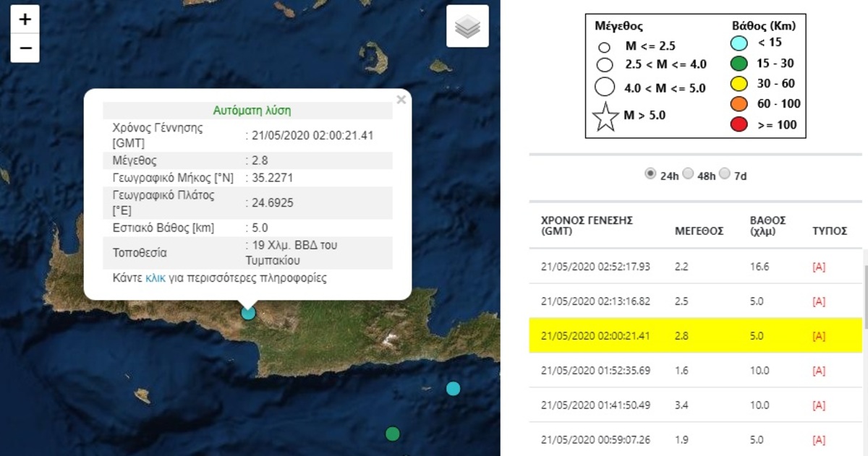Sort by the ΜΕΓΕΘΟΣ column header
This screenshot has height=456, width=868.
699,231
